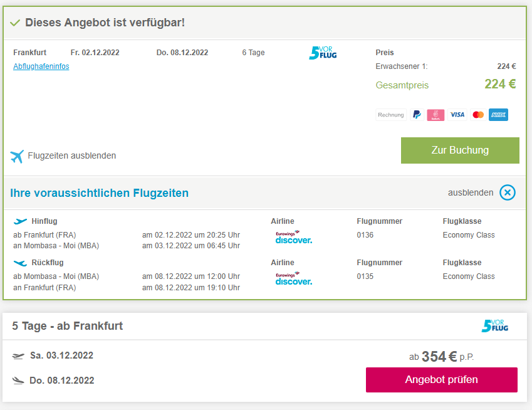Click the green checkmark availability icon
The image size is (532, 410).
(15, 23)
